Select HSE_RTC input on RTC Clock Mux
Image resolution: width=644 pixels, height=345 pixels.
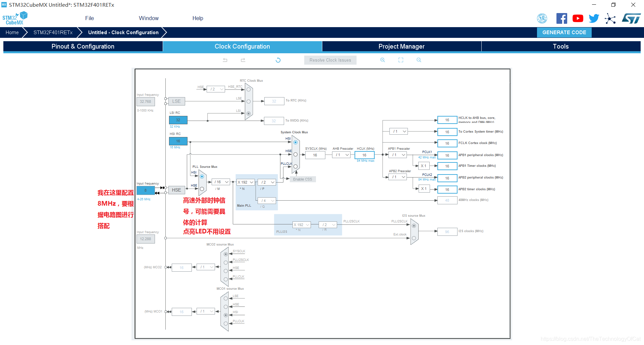tap(249, 89)
